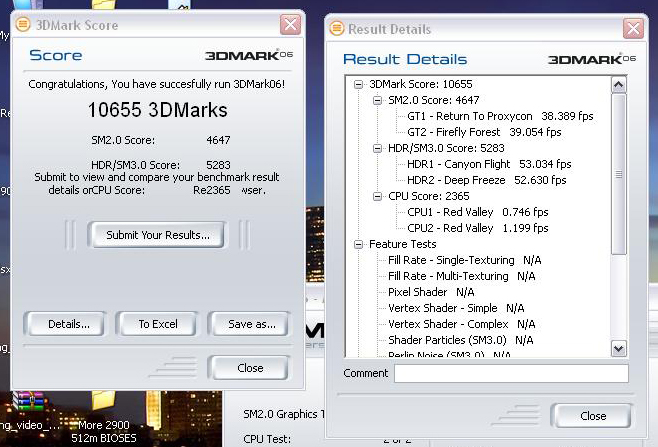The width and height of the screenshot is (658, 447).
Task: Select the Pixel Shader N/A row
Action: click(x=431, y=292)
